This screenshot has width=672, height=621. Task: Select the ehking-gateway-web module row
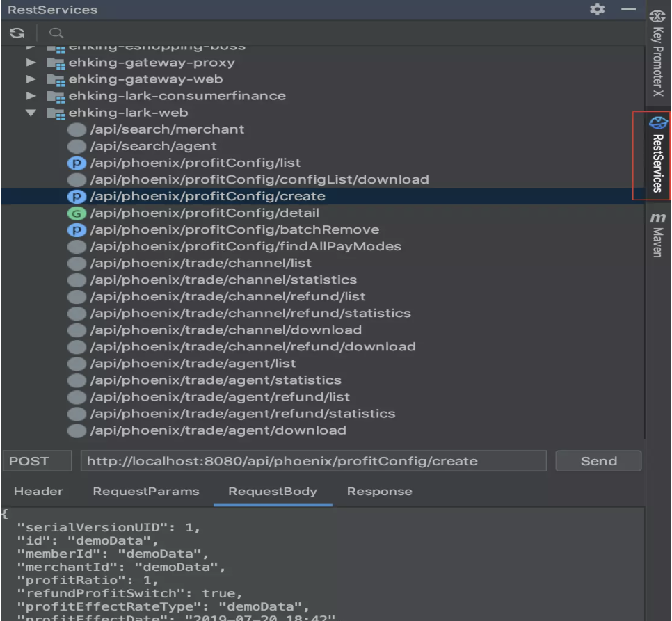323,79
